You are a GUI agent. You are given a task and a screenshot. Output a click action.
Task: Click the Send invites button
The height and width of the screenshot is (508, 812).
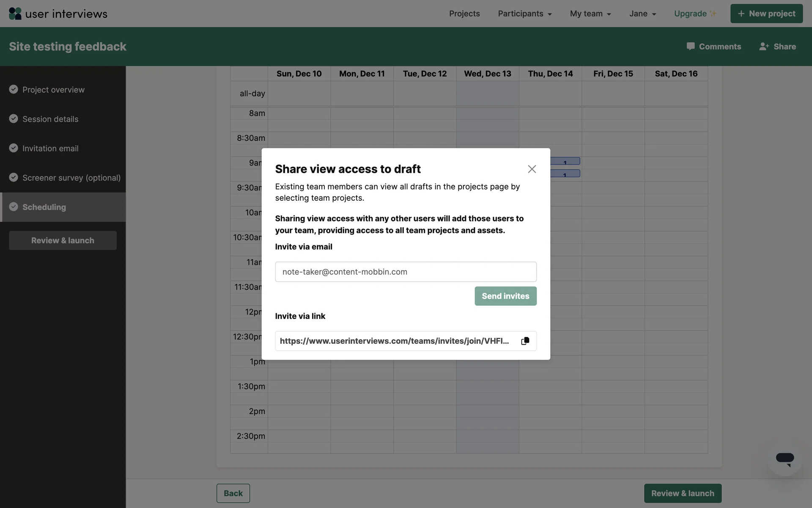[x=505, y=296]
